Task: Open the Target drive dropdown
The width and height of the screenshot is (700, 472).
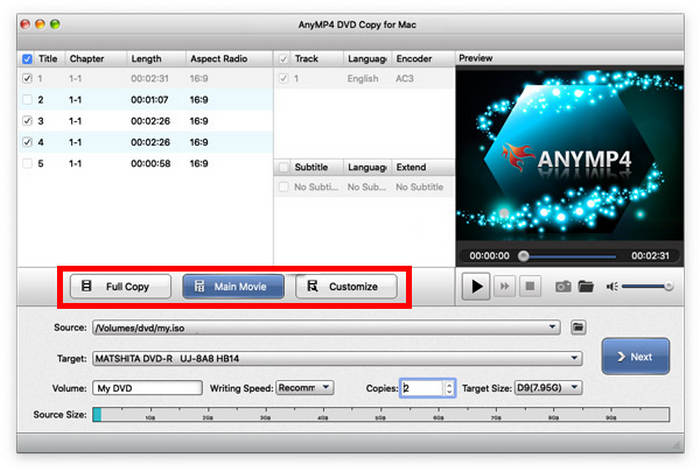Action: point(575,357)
